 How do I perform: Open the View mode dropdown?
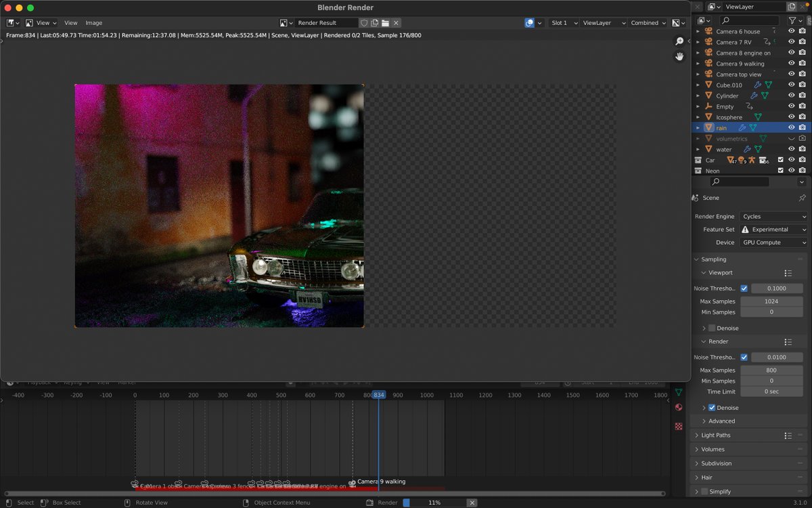[46, 23]
